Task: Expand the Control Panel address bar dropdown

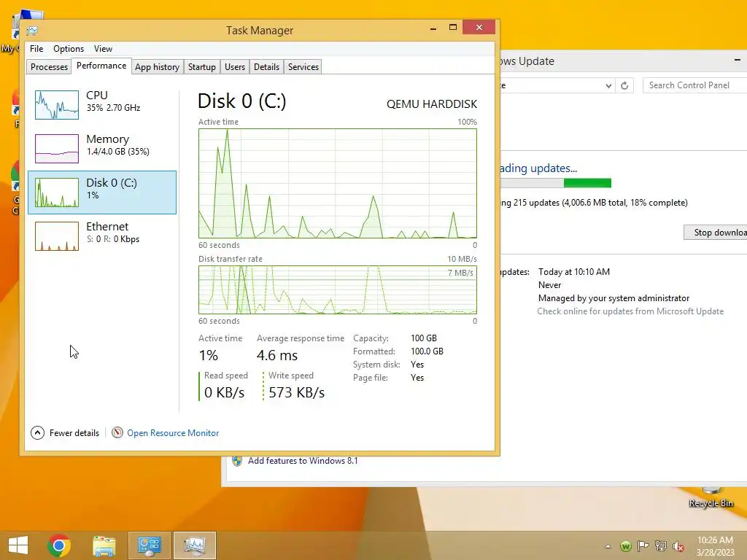Action: click(608, 86)
